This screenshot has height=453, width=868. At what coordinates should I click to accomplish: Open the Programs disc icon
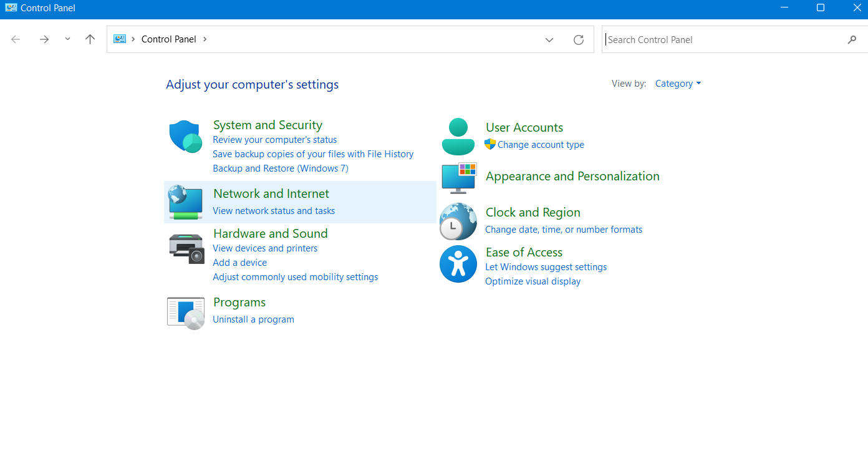coord(186,313)
